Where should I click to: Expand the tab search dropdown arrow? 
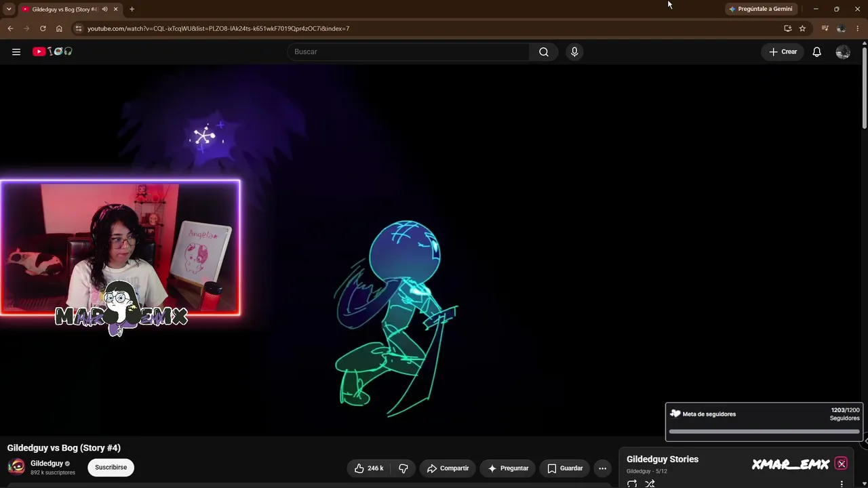coord(9,9)
